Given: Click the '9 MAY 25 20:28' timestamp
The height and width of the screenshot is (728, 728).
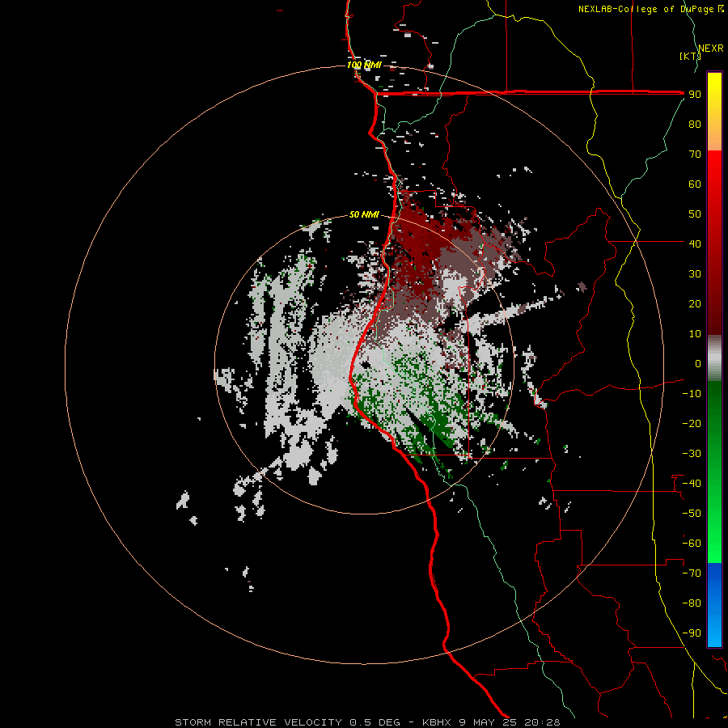Looking at the screenshot, I should click(x=509, y=722).
